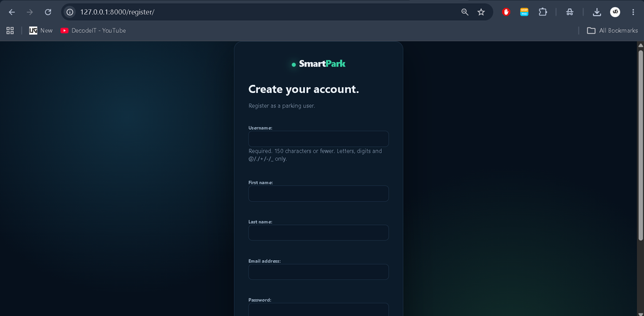
Task: Click the 'Username:' label
Action: [260, 128]
